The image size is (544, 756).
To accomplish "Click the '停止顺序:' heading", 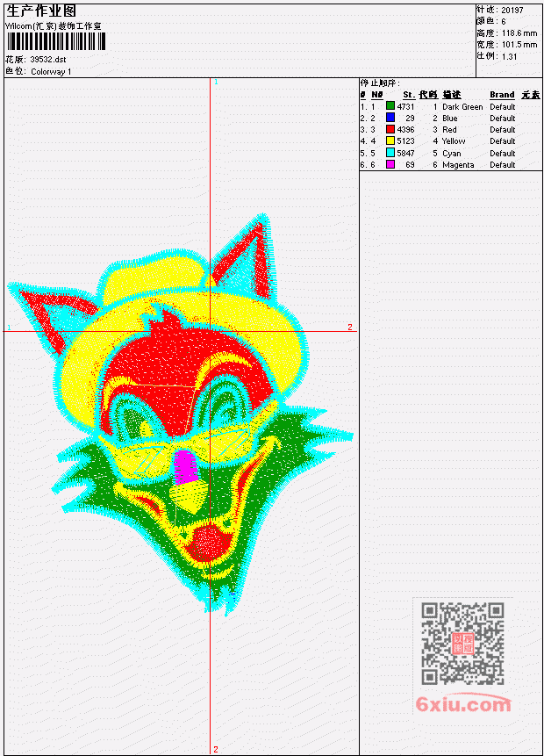I will pos(380,83).
